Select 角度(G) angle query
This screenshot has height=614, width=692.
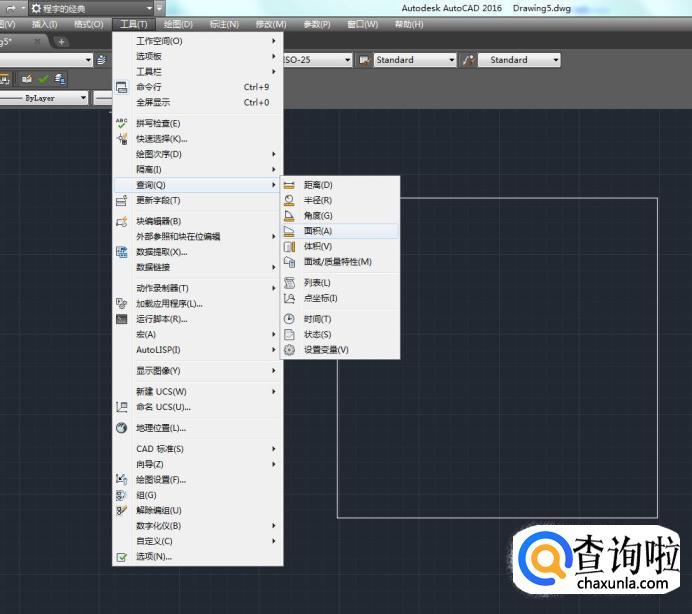(340, 216)
